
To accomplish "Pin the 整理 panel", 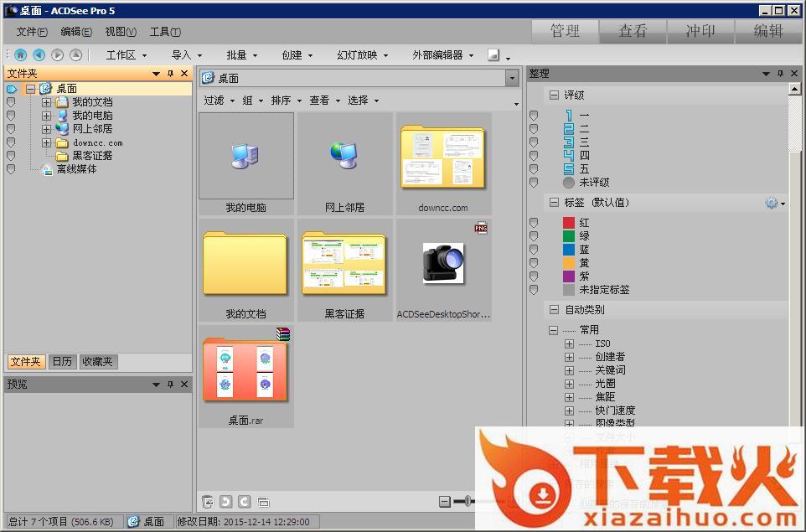I will point(780,74).
